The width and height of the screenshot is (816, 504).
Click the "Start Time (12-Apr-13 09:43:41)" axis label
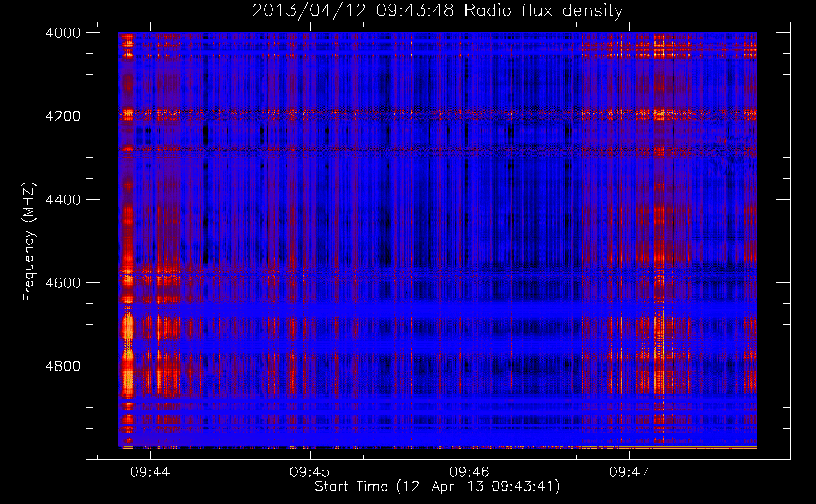437,487
